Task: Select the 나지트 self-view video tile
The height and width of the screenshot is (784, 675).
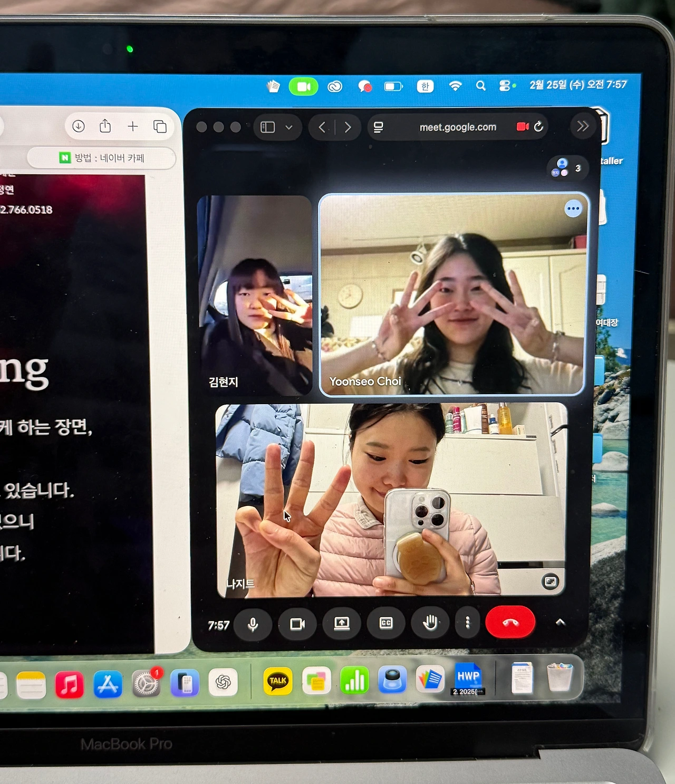Action: (x=391, y=500)
